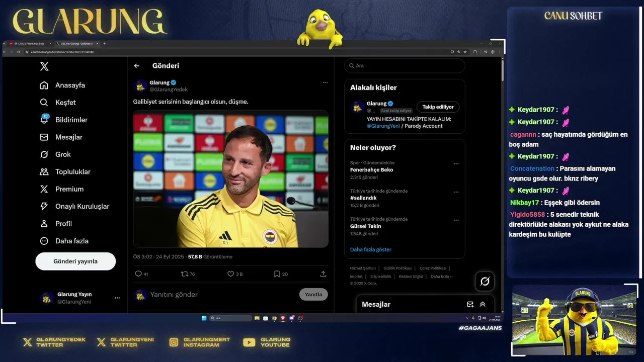Open the post photo of coach
Image resolution: width=644 pixels, height=362 pixels.
tap(231, 179)
